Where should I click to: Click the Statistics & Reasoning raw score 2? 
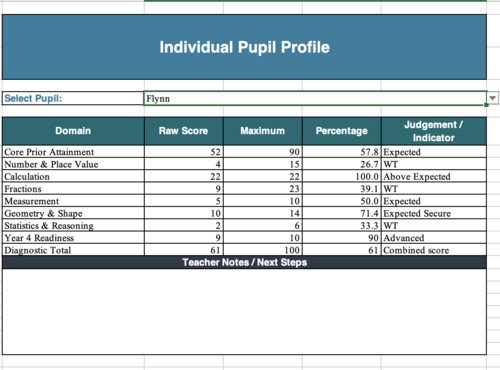click(184, 226)
